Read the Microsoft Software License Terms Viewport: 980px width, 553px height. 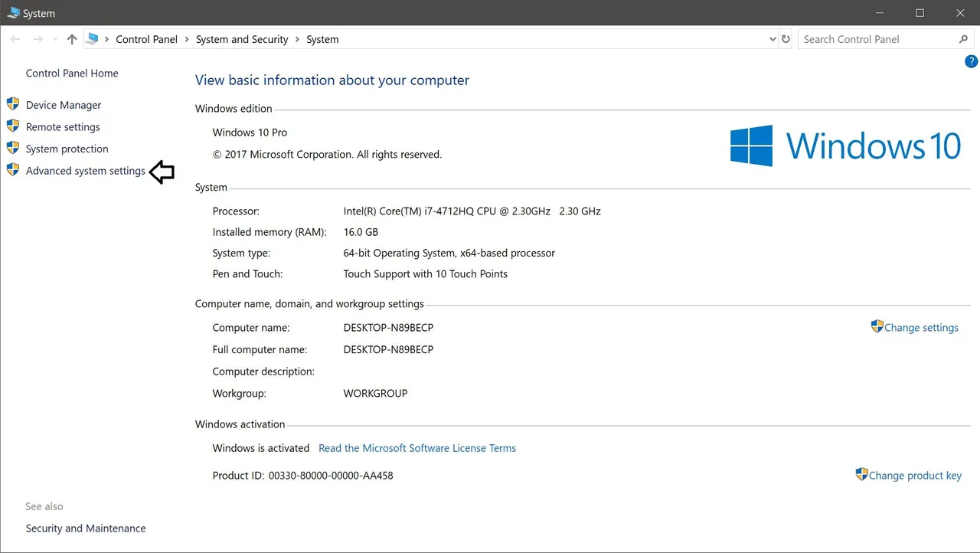pyautogui.click(x=417, y=448)
